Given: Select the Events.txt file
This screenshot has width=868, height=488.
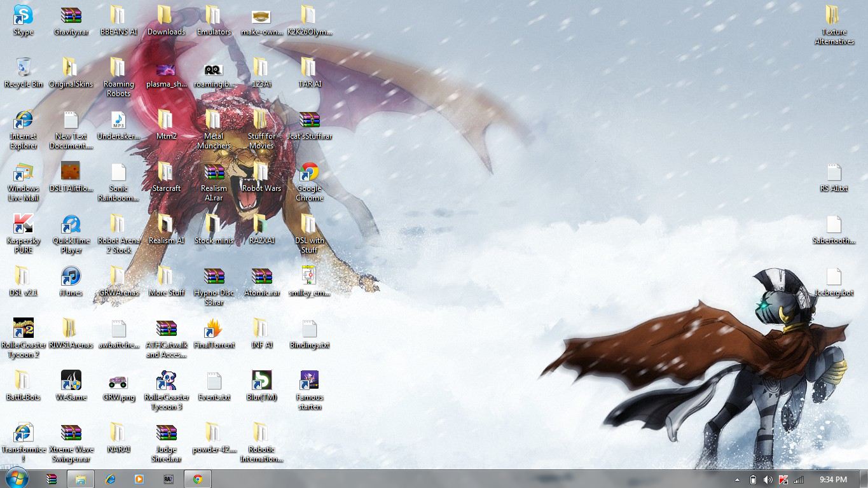Looking at the screenshot, I should tap(214, 386).
